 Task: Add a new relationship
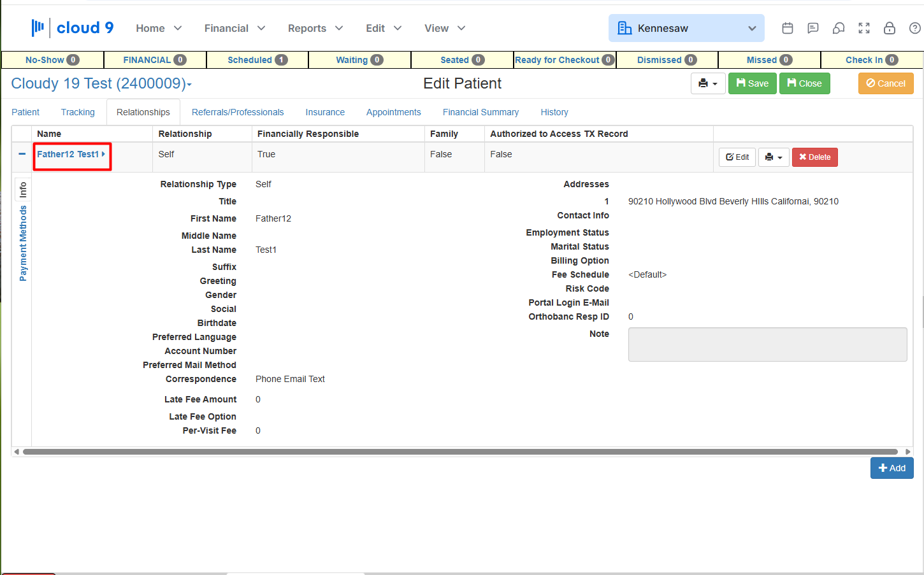892,468
